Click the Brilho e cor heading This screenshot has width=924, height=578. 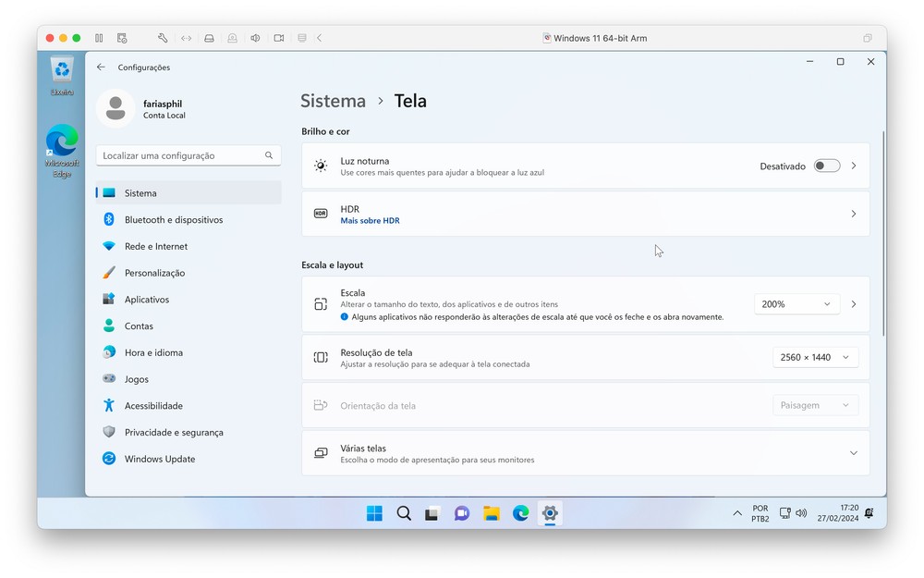pos(325,131)
